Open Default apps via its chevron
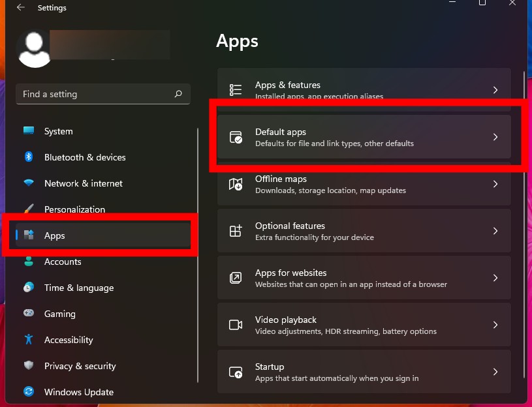532x407 pixels. 495,137
